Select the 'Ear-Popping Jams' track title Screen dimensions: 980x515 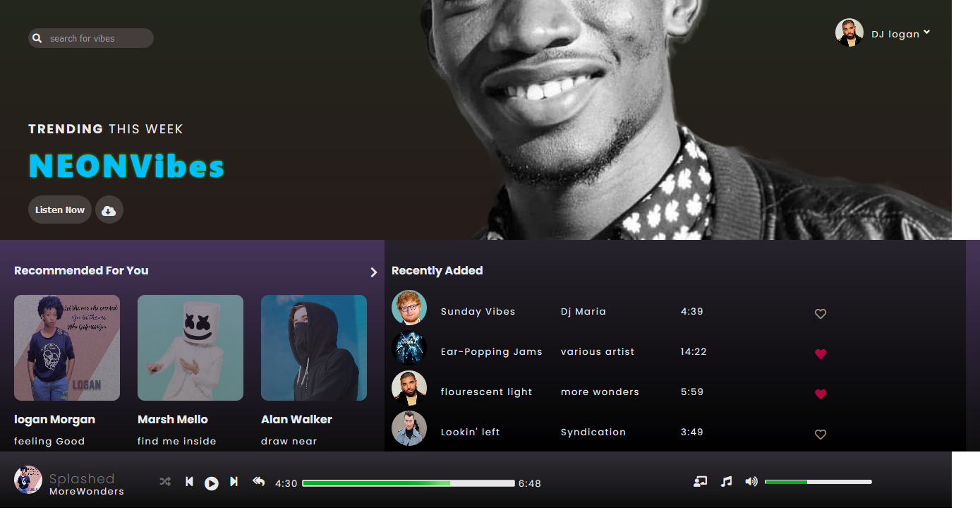click(492, 351)
